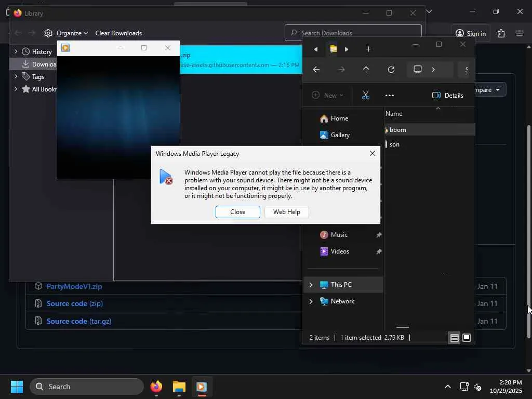Screen dimensions: 532x399
Task: Download PartyModeV1.zip asset
Action: tap(74, 286)
